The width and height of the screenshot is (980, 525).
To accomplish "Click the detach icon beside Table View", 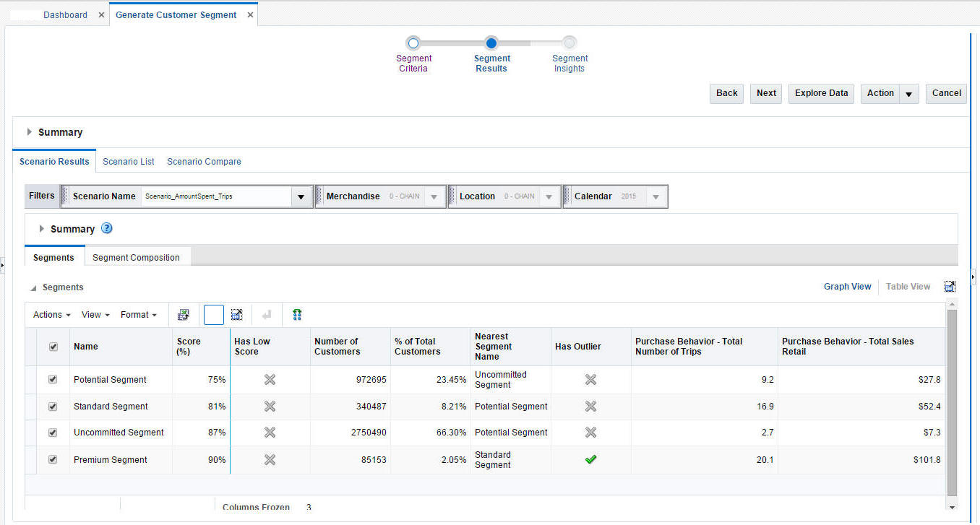I will pos(950,287).
